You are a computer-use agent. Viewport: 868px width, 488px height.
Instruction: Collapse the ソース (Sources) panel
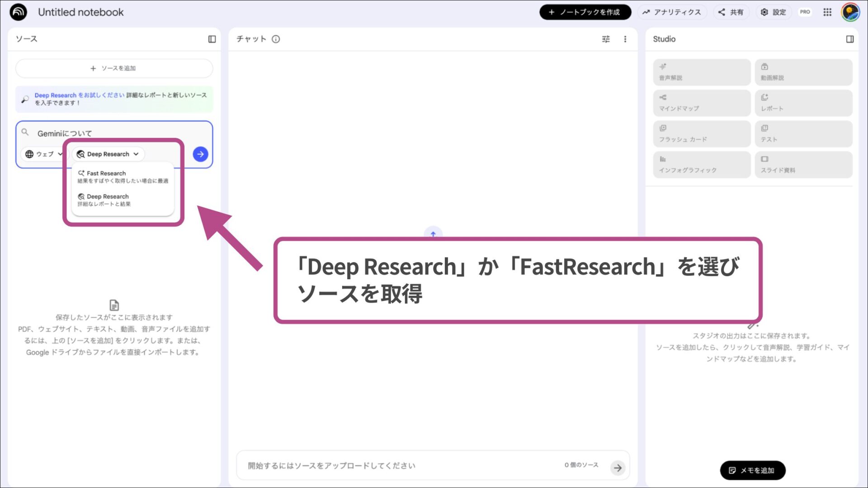tap(212, 39)
